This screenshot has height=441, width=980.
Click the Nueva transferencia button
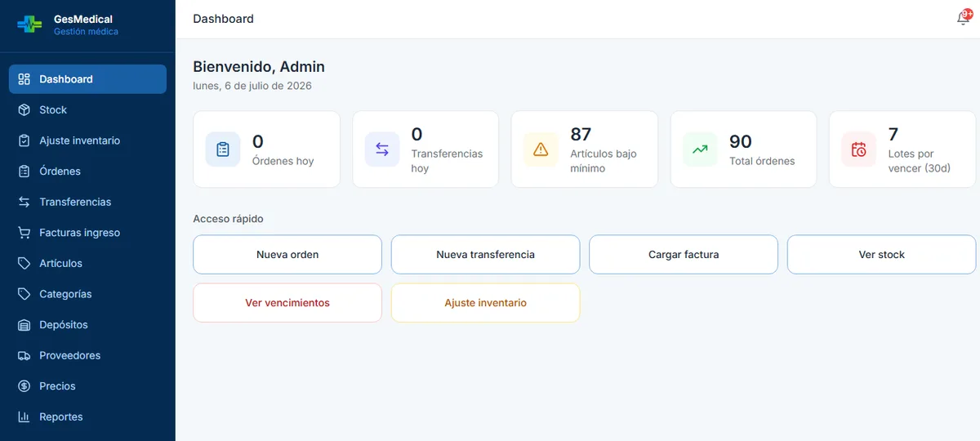485,255
